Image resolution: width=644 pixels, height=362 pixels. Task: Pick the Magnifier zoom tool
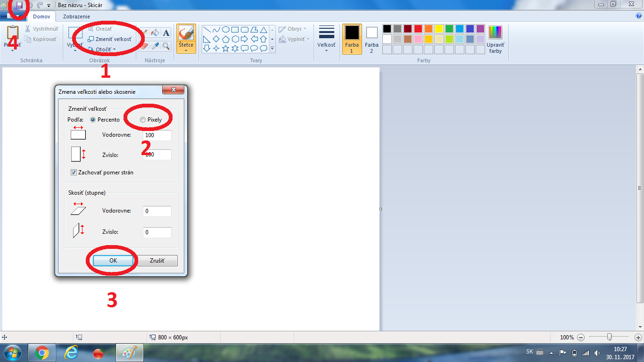tap(166, 46)
